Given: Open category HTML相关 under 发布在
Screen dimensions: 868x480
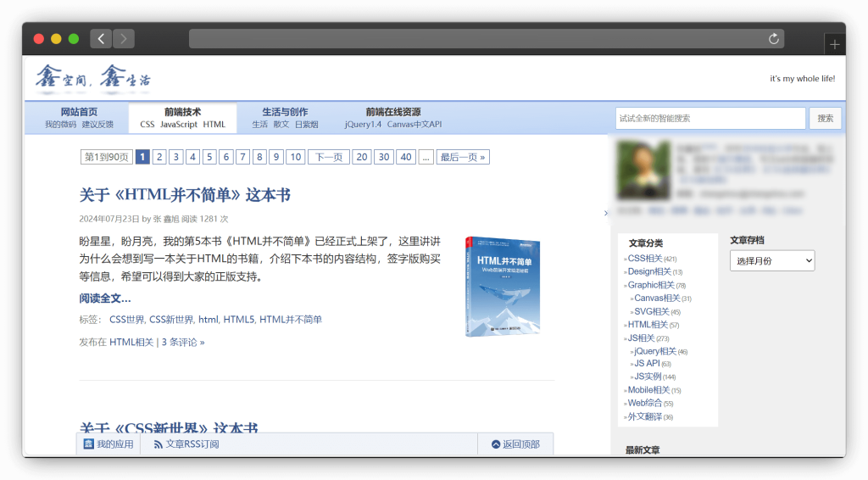Looking at the screenshot, I should [131, 342].
